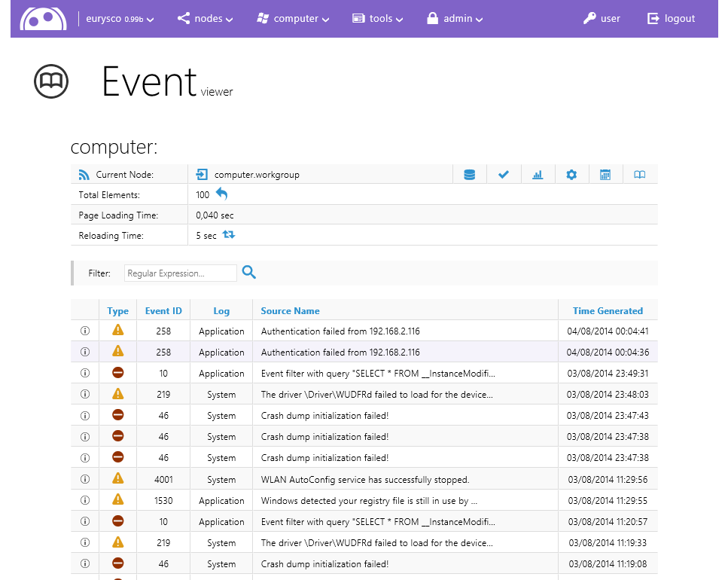Click the open book icon in node toolbar
Image resolution: width=728 pixels, height=580 pixels.
click(639, 175)
